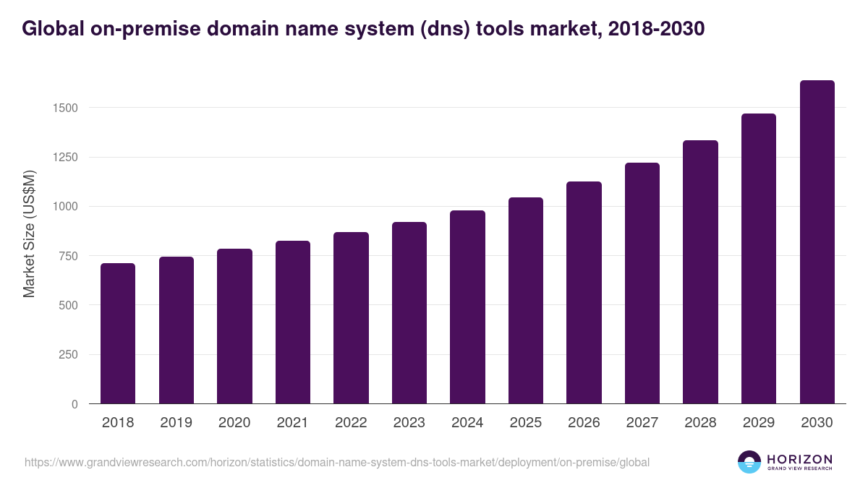Click the Horizon Grand View Research wordmark
This screenshot has width=868, height=488.
[799, 462]
